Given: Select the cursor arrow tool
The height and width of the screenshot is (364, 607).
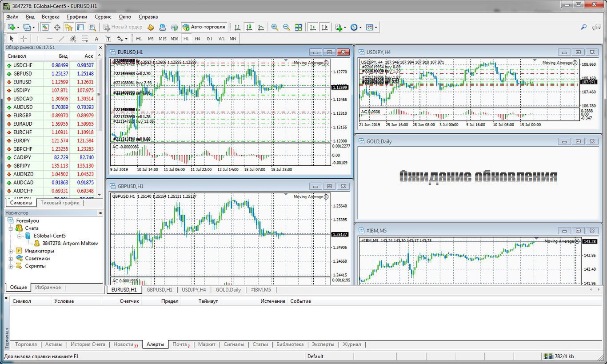Looking at the screenshot, I should coord(12,39).
